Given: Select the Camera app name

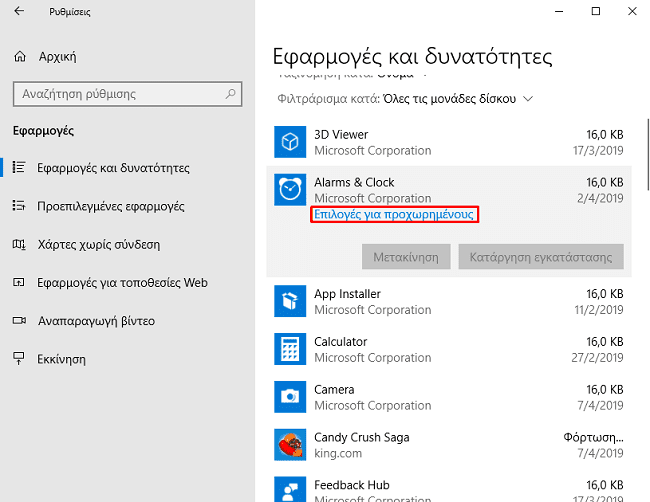Looking at the screenshot, I should [x=334, y=389].
